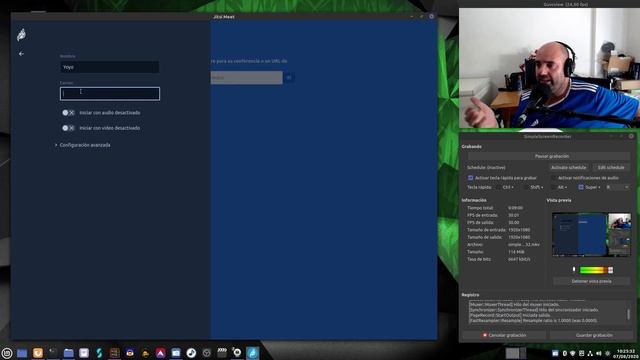The width and height of the screenshot is (640, 360).
Task: Check the Ctrl hotkey modifier
Action: point(499,187)
